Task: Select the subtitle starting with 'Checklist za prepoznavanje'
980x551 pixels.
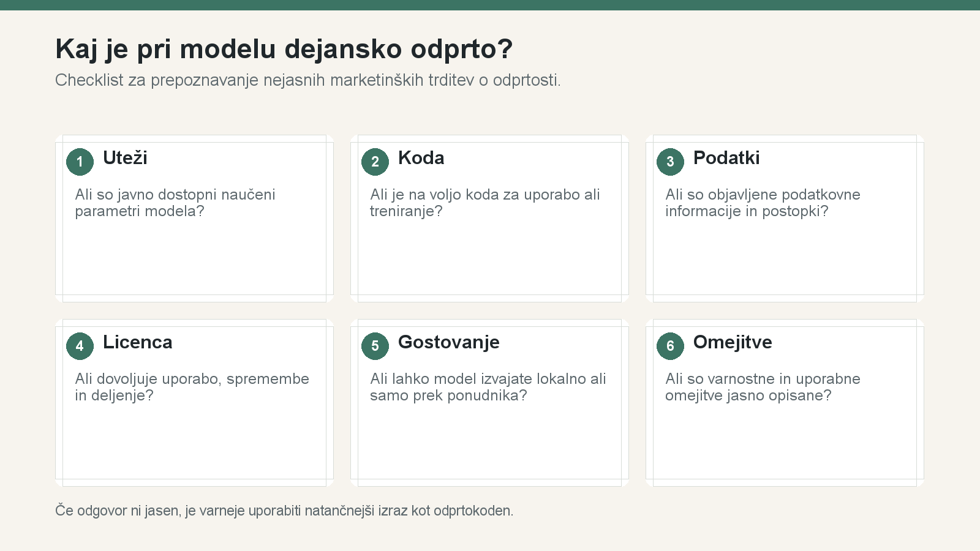Action: pos(308,80)
